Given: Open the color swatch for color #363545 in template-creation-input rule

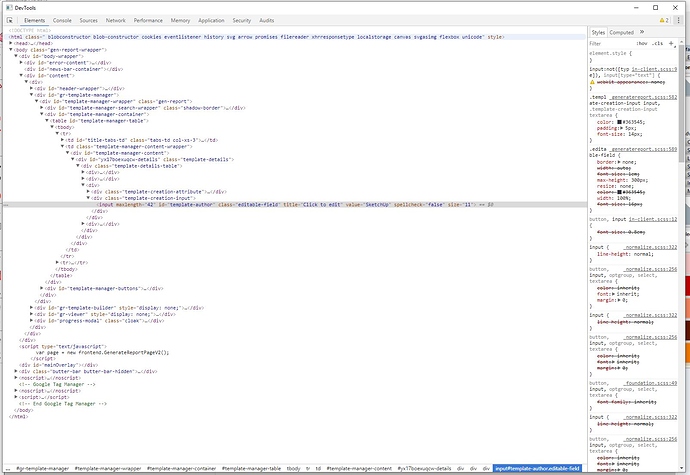Looking at the screenshot, I should 619,122.
